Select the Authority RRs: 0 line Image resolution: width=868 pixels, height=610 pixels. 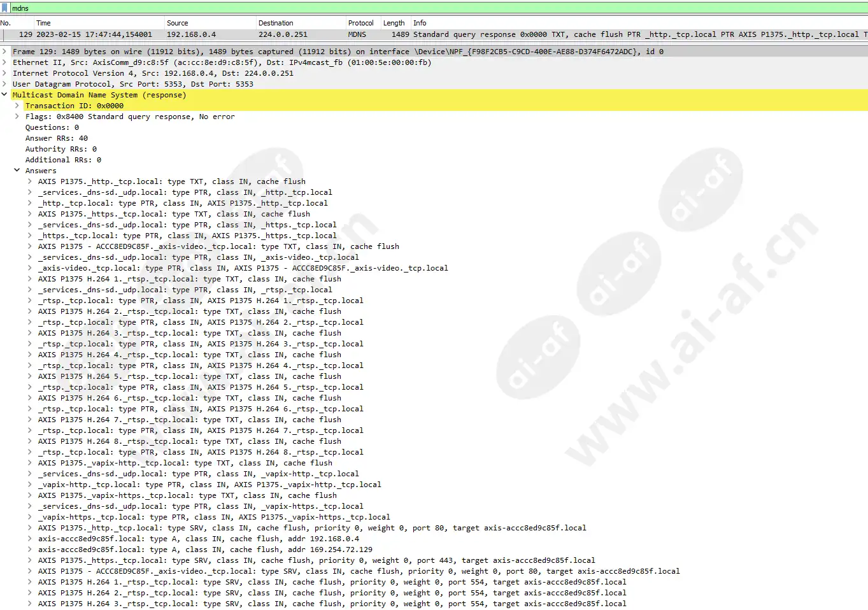tap(61, 149)
